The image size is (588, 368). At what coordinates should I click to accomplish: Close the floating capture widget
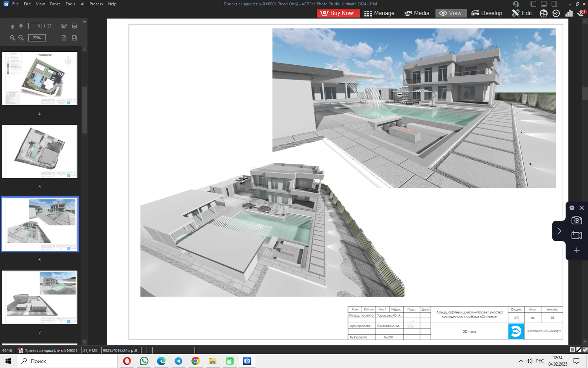pyautogui.click(x=582, y=208)
